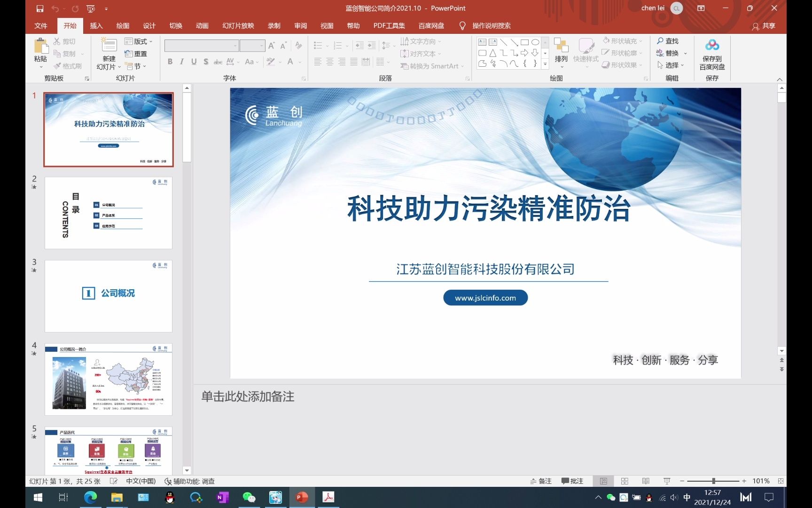Click the Reading view icon
The image size is (812, 508).
(646, 481)
